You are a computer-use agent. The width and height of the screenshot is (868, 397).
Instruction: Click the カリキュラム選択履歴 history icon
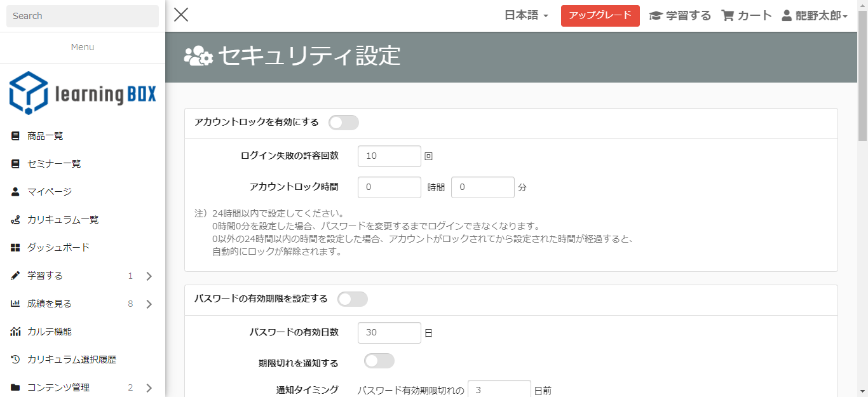(16, 360)
